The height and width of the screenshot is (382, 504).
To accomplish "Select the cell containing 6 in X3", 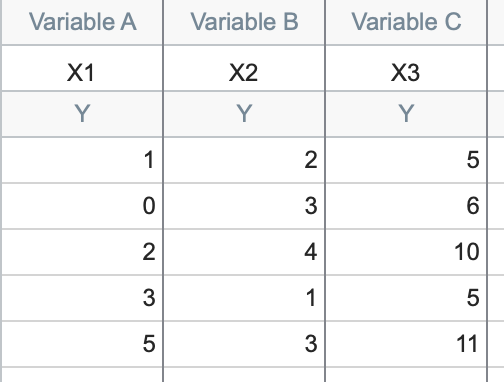I will [406, 206].
